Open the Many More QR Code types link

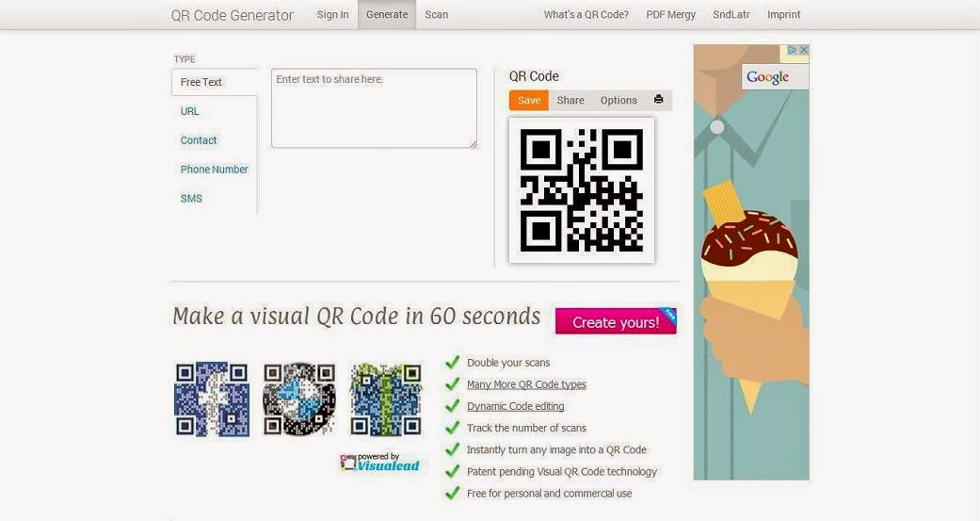tap(526, 384)
